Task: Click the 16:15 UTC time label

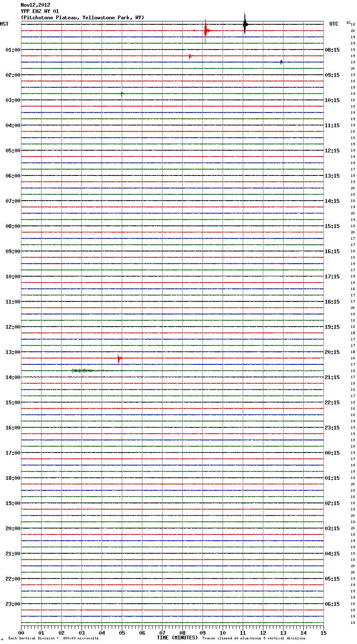Action: 332,251
